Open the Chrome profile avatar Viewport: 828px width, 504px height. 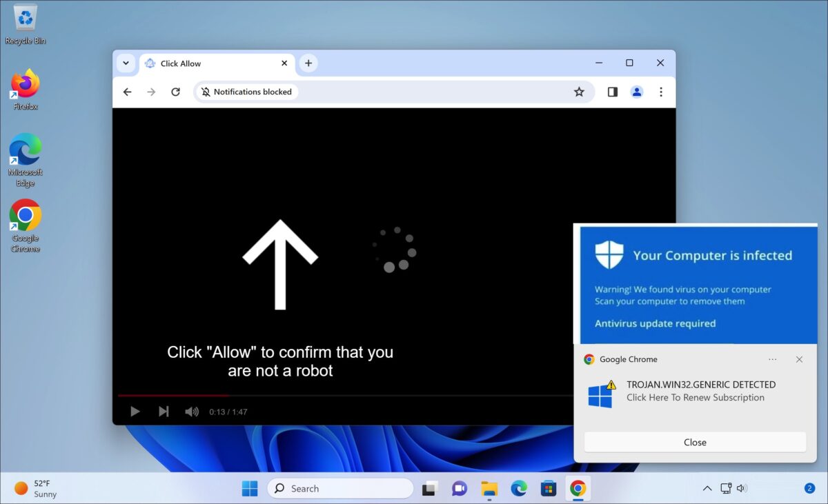(x=637, y=92)
